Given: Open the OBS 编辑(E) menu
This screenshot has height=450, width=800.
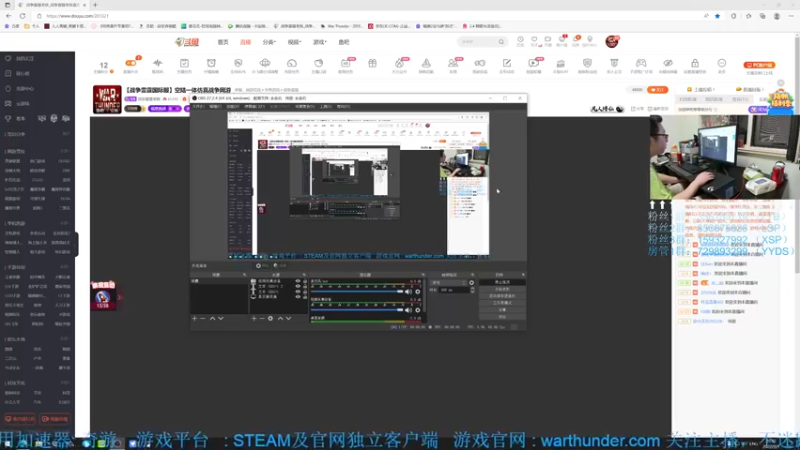Looking at the screenshot, I should point(215,107).
